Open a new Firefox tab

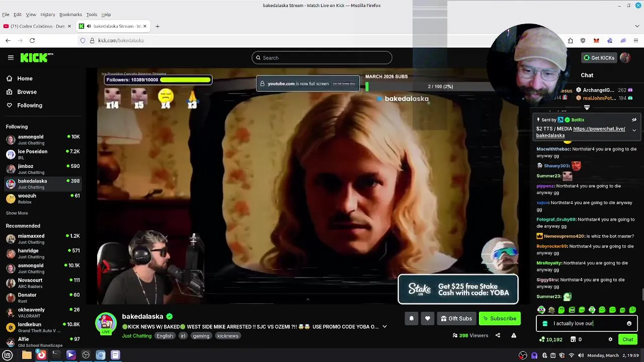pos(157,26)
